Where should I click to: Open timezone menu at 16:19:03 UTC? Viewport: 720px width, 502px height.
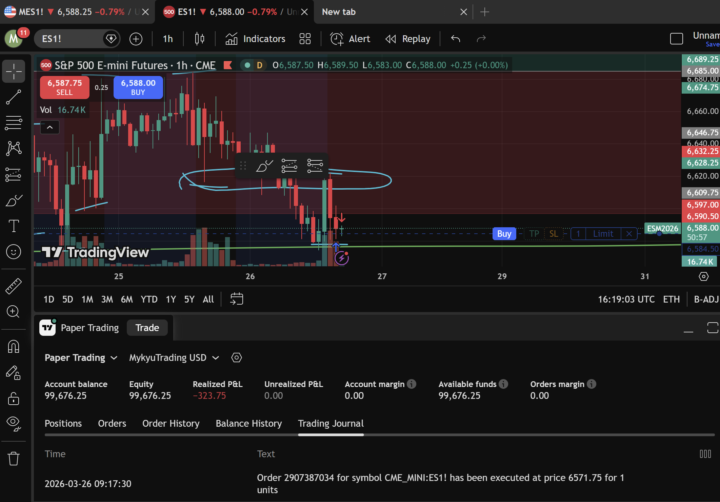pos(626,299)
